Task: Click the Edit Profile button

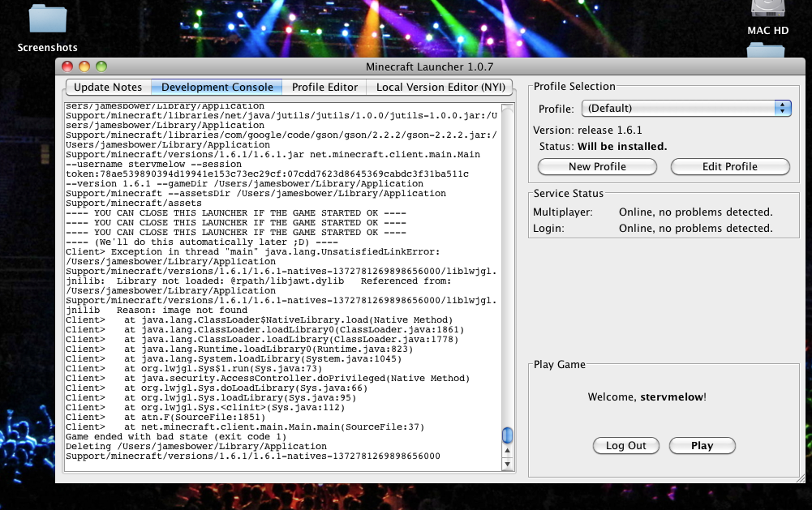Action: pyautogui.click(x=729, y=166)
